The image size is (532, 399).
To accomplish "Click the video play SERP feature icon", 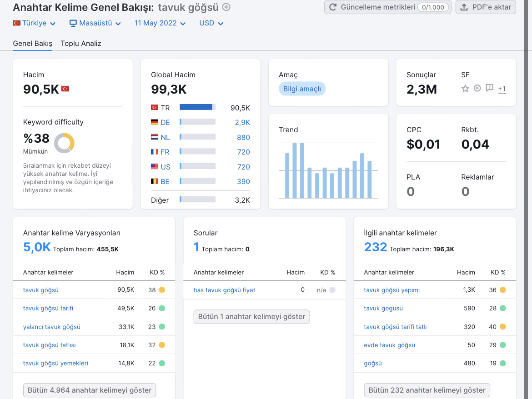I will point(477,88).
